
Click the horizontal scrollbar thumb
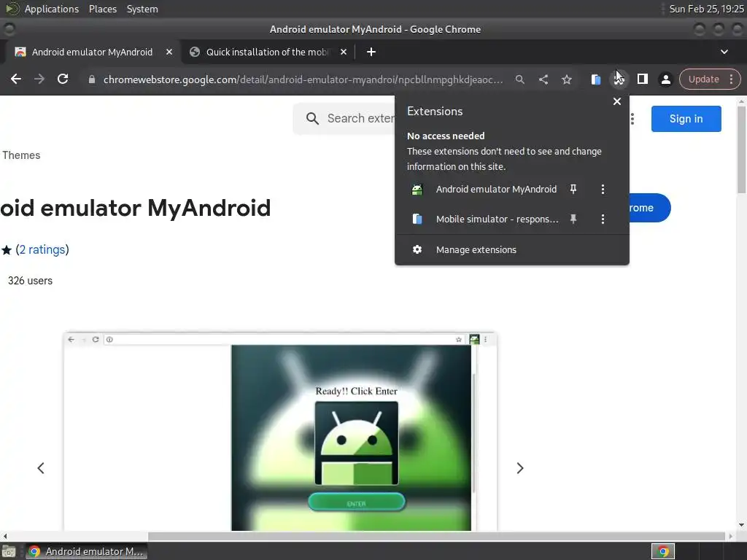click(436, 536)
